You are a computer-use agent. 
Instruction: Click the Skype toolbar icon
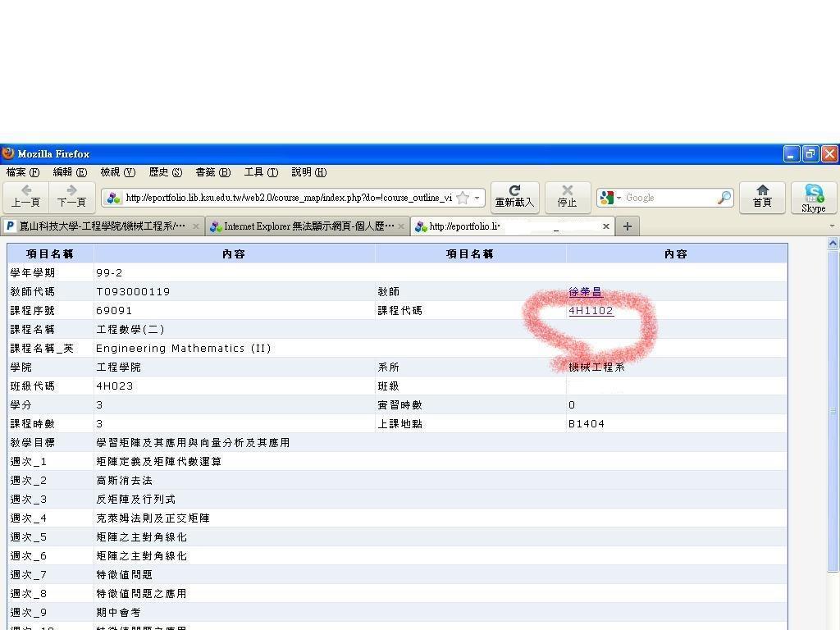(x=813, y=197)
